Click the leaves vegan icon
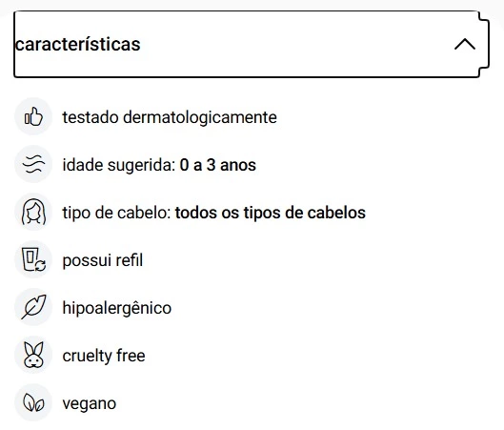 (33, 402)
